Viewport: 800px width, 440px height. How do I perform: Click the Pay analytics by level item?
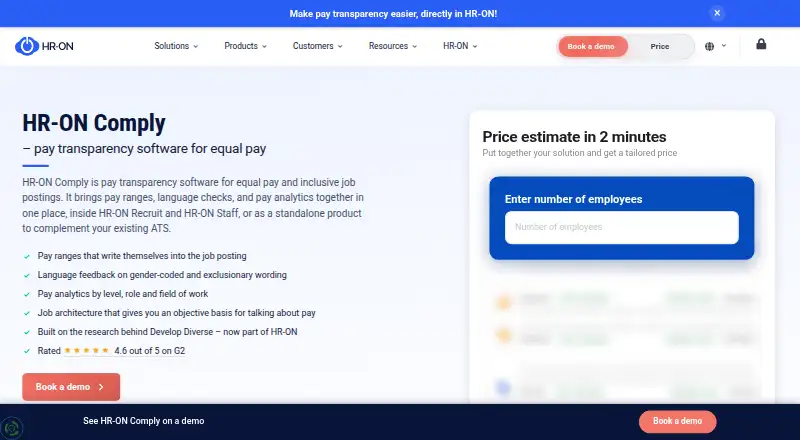[123, 294]
